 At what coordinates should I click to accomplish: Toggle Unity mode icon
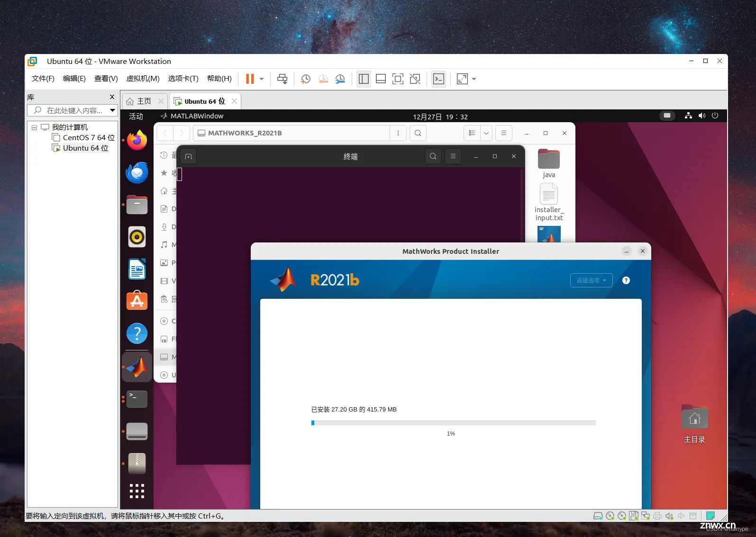(x=415, y=79)
